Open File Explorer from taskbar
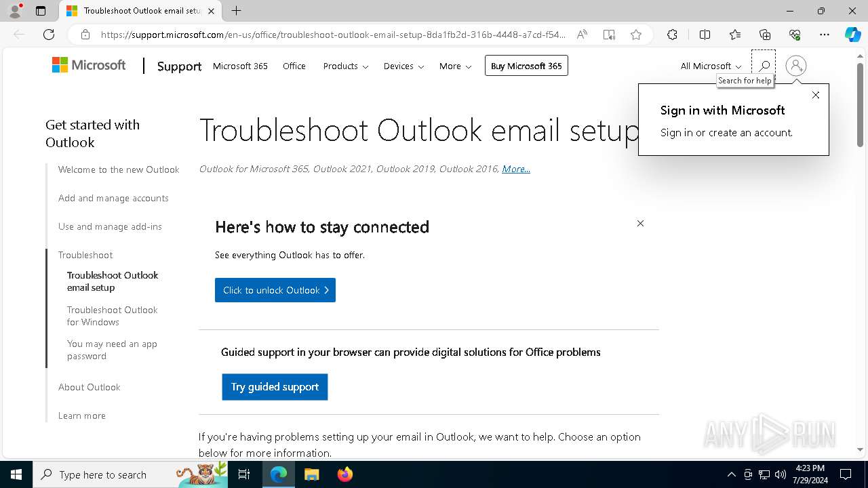This screenshot has width=868, height=488. point(311,474)
